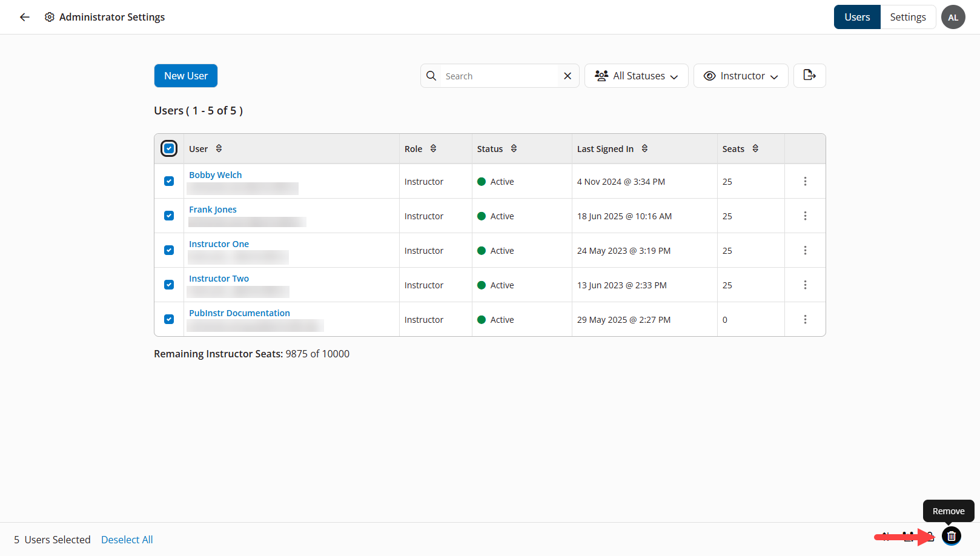Open PubInstr Documentation user profile link
The width and height of the screenshot is (980, 556).
tap(239, 313)
